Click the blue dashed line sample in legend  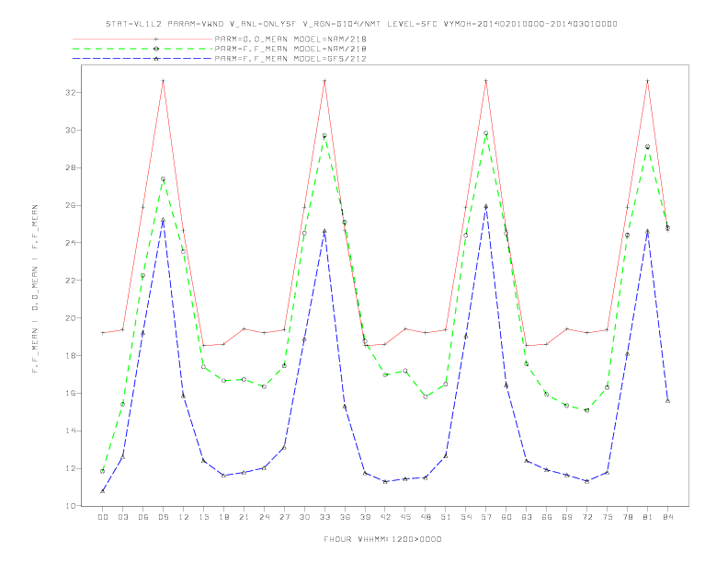pos(142,59)
